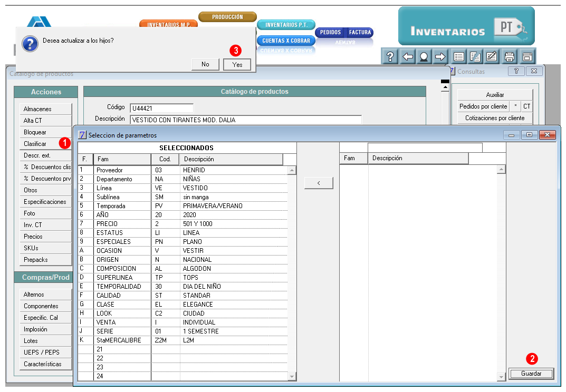Click the Inv. CT action button

coord(45,224)
